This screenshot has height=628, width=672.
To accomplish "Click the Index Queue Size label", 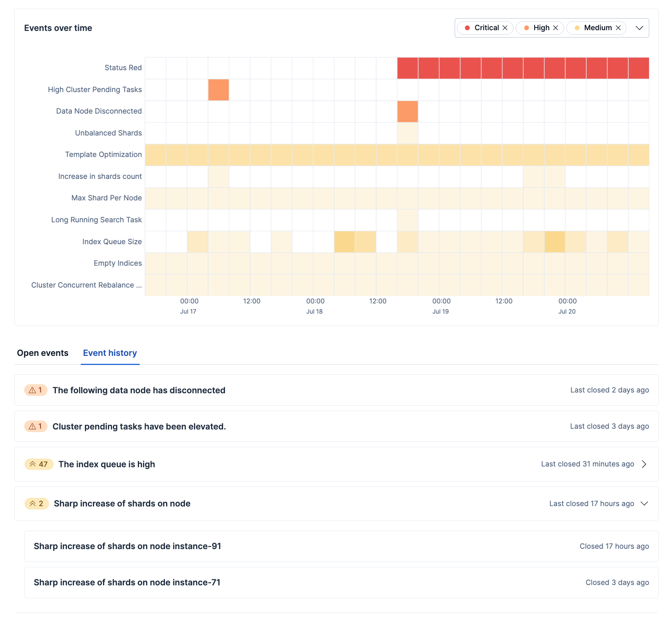I will 112,242.
